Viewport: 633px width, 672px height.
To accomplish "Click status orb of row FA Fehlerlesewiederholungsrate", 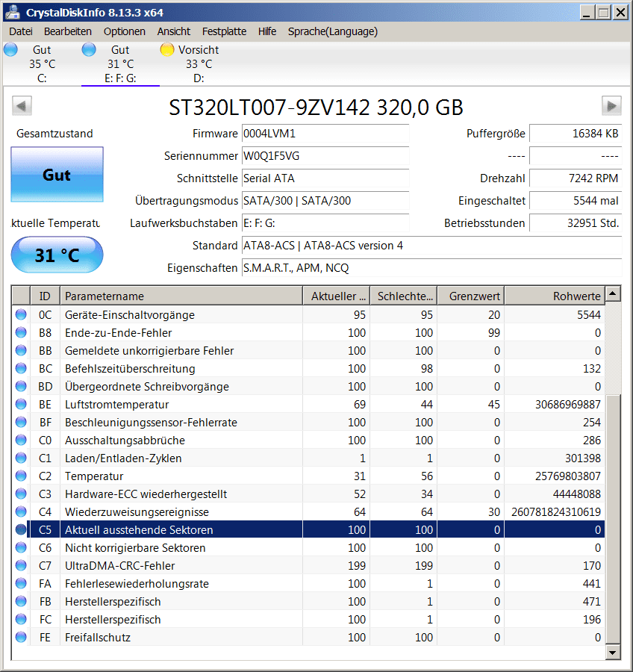I will (21, 583).
